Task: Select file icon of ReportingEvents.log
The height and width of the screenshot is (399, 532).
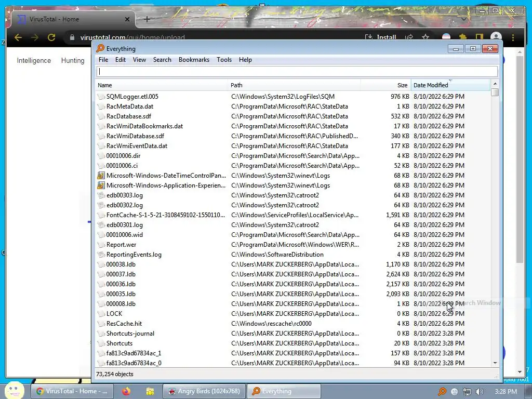Action: coord(101,255)
